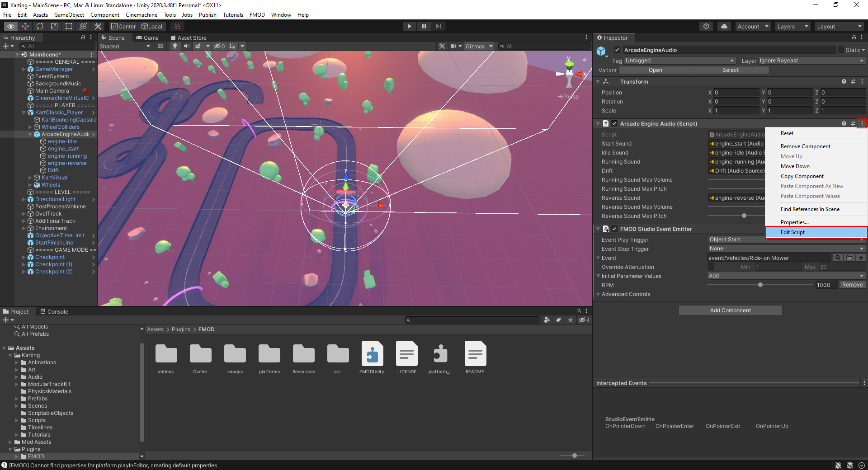
Task: Toggle the ArcadeEngineAudio active checkbox
Action: click(617, 50)
